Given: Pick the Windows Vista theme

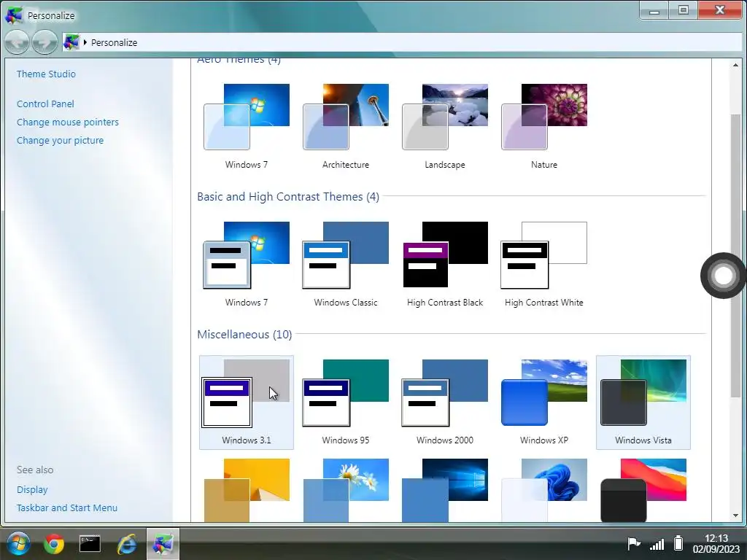Looking at the screenshot, I should coord(643,402).
